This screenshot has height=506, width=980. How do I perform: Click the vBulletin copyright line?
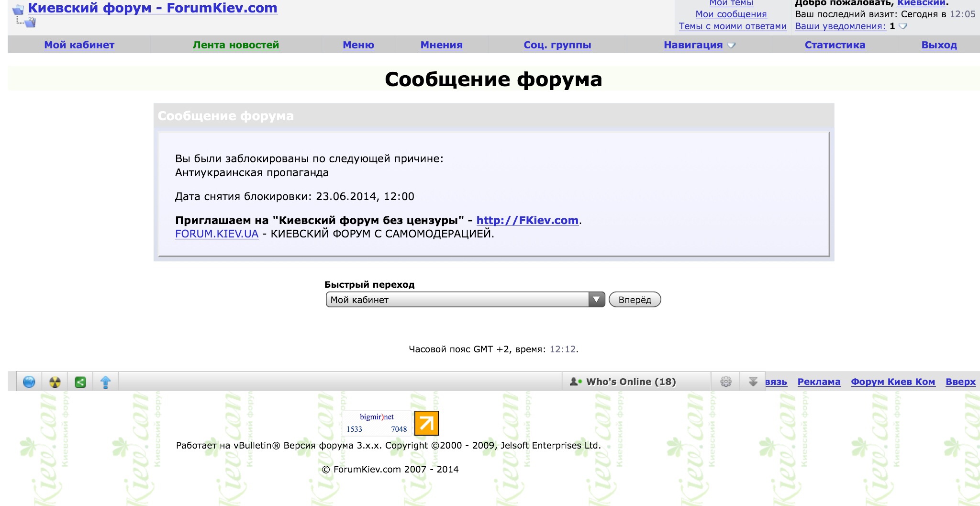coord(389,446)
